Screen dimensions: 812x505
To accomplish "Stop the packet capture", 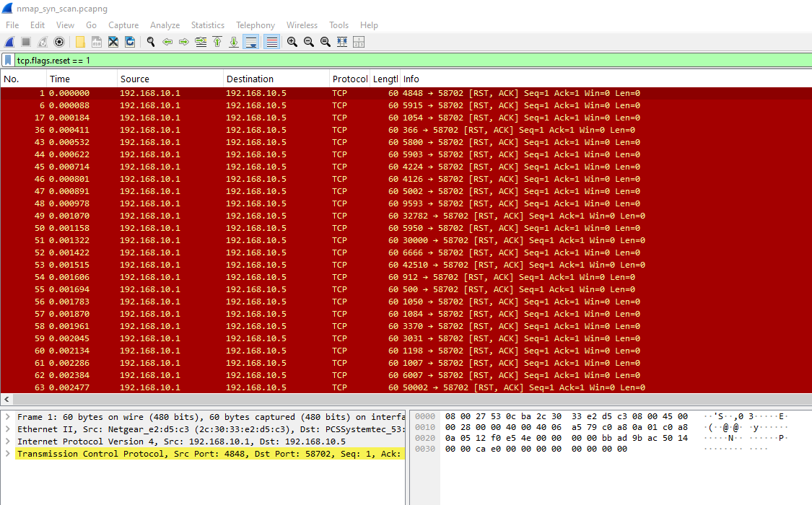I will (25, 41).
